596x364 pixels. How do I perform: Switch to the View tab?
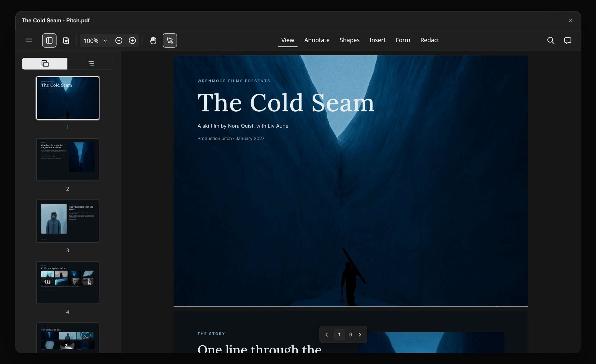click(x=288, y=40)
